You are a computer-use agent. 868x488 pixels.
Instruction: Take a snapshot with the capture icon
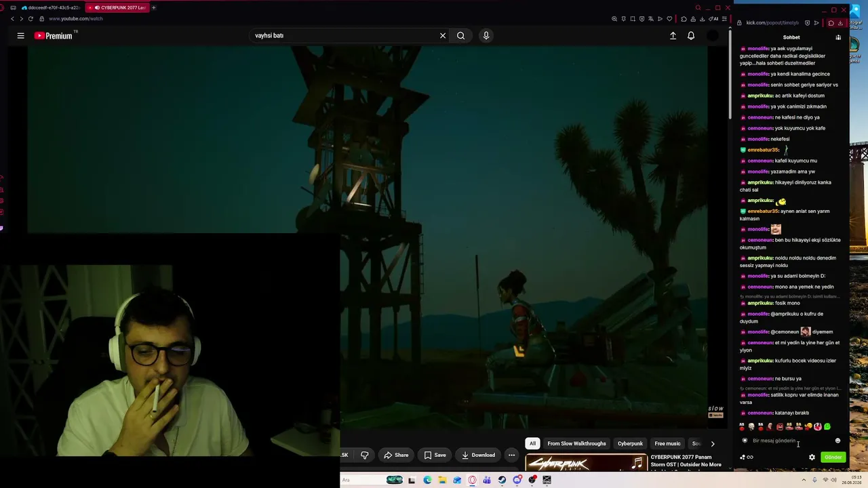click(x=633, y=19)
